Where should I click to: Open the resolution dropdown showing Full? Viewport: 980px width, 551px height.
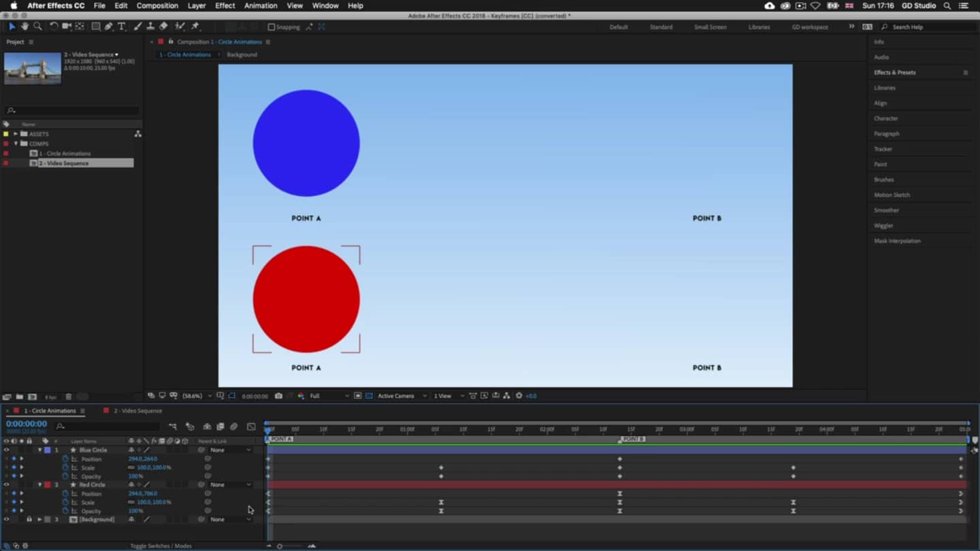click(329, 396)
